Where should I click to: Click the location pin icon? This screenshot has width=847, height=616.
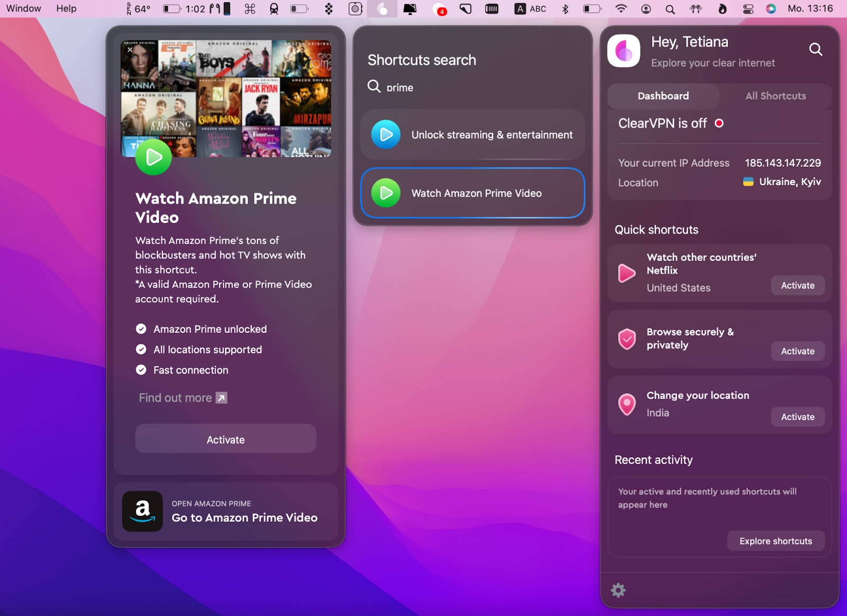point(627,405)
